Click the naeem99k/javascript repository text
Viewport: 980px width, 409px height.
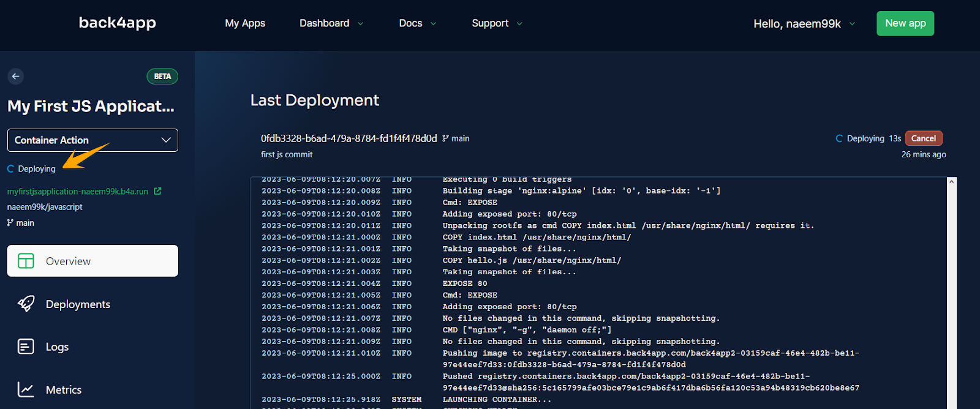45,207
